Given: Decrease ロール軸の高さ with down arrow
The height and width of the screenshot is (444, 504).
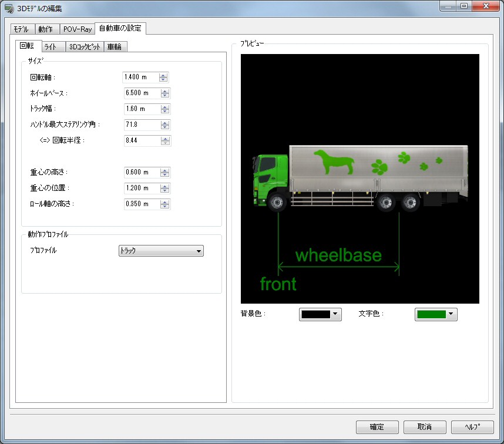Looking at the screenshot, I should point(164,206).
